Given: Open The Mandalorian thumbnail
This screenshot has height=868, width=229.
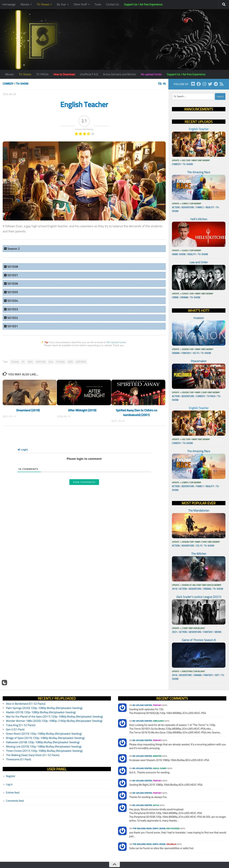Looking at the screenshot, I should pyautogui.click(x=199, y=526).
